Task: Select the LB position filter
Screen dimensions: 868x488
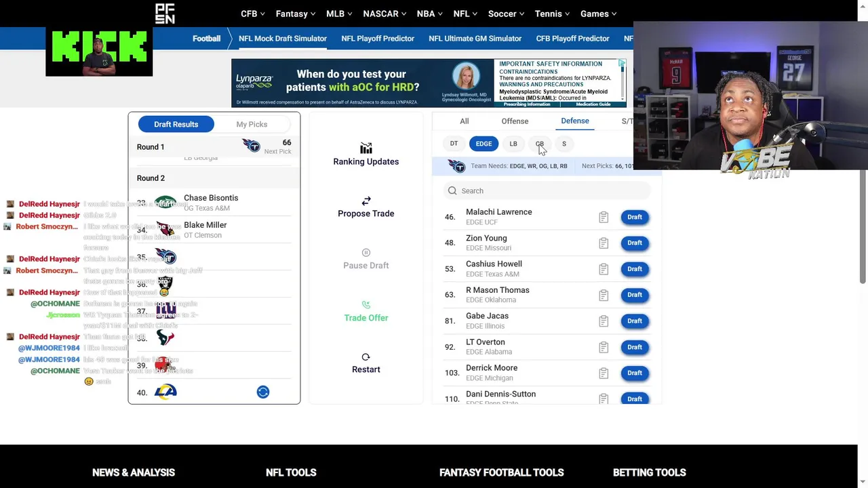Action: click(x=513, y=144)
